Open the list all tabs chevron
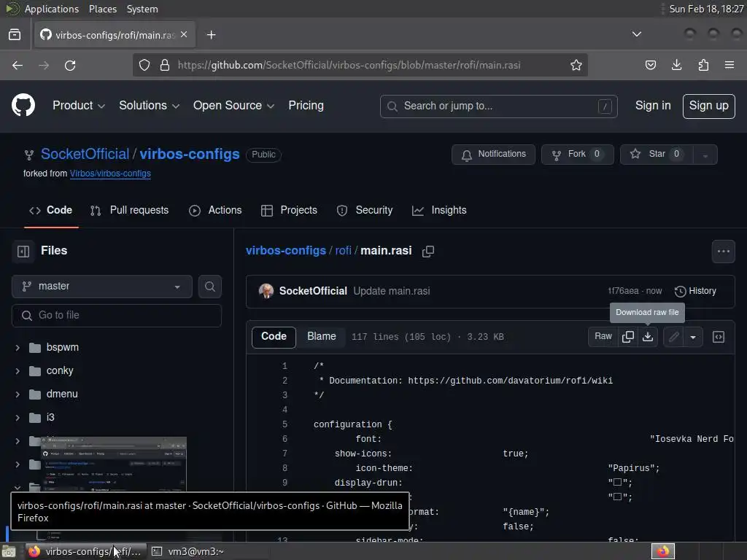Screen dimensions: 747x560 (x=636, y=34)
